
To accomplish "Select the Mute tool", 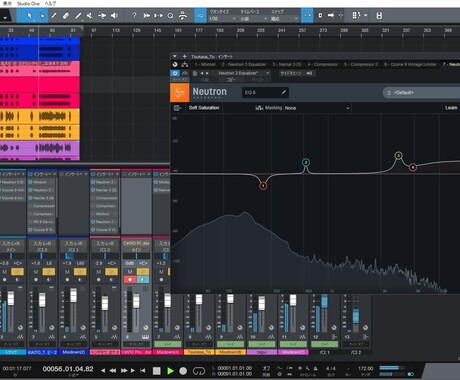I will tap(90, 15).
